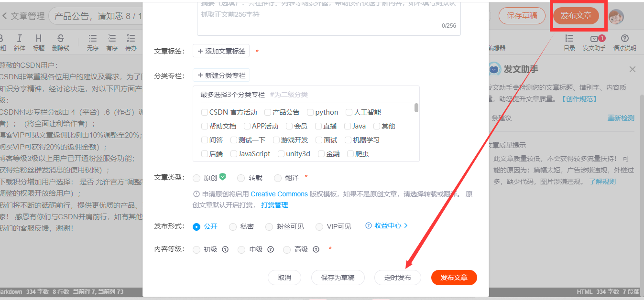Tick the 爬虫 category checkbox
This screenshot has width=644, height=300.
pyautogui.click(x=350, y=154)
